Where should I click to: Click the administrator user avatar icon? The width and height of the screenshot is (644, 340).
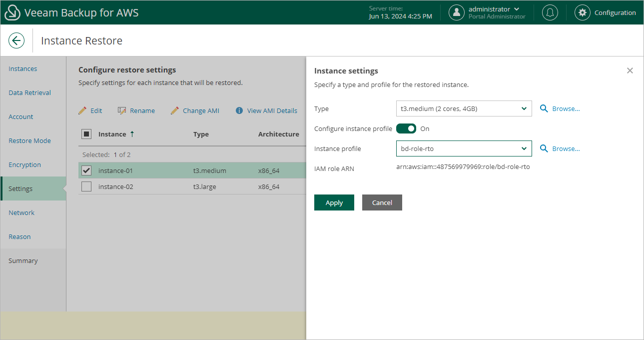457,12
